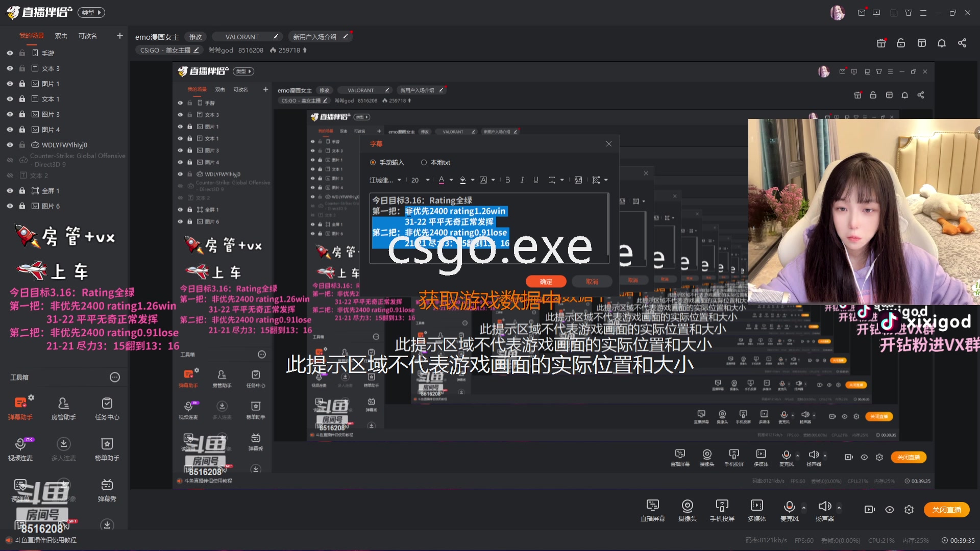Expand the fill color arrow in the largest 字幕 dialog
Viewport: 980px width, 551px height.
[473, 180]
